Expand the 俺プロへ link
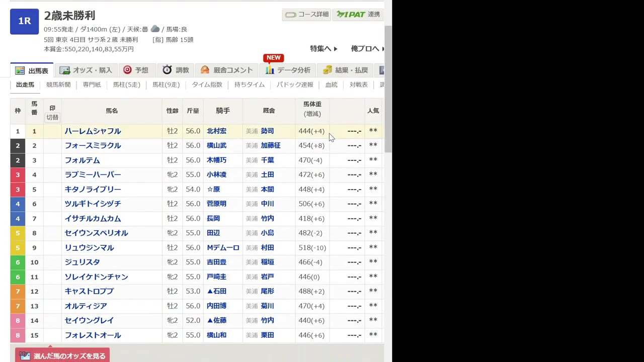 click(367, 49)
